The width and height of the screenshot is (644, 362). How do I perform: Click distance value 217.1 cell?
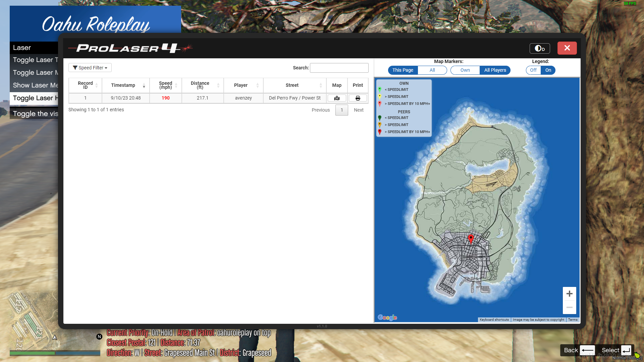click(x=203, y=98)
